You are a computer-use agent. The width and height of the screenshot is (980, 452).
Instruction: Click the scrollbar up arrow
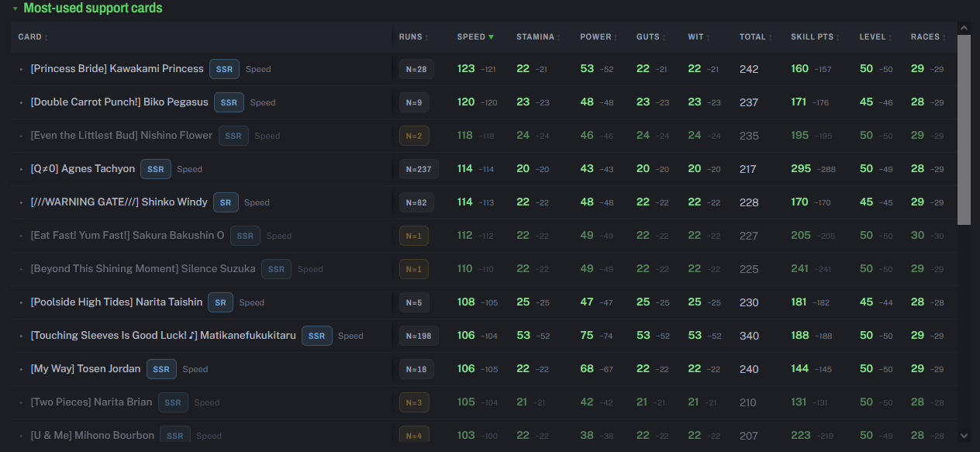coord(964,29)
